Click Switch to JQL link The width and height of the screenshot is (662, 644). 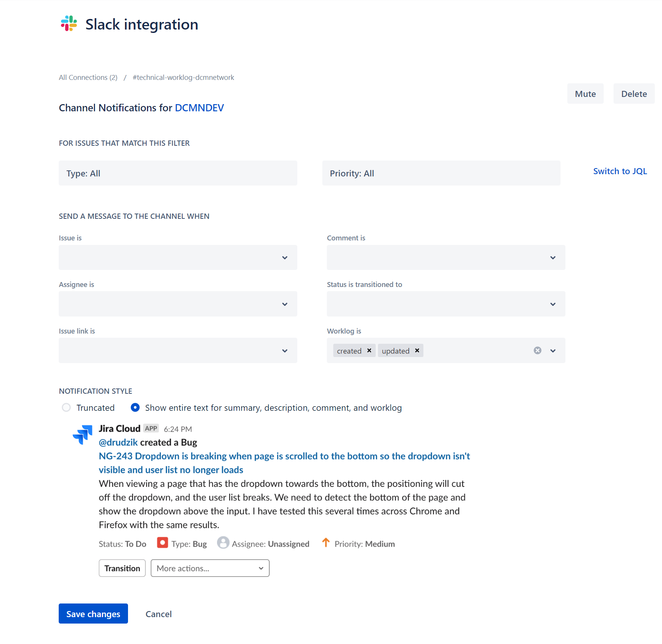click(620, 171)
